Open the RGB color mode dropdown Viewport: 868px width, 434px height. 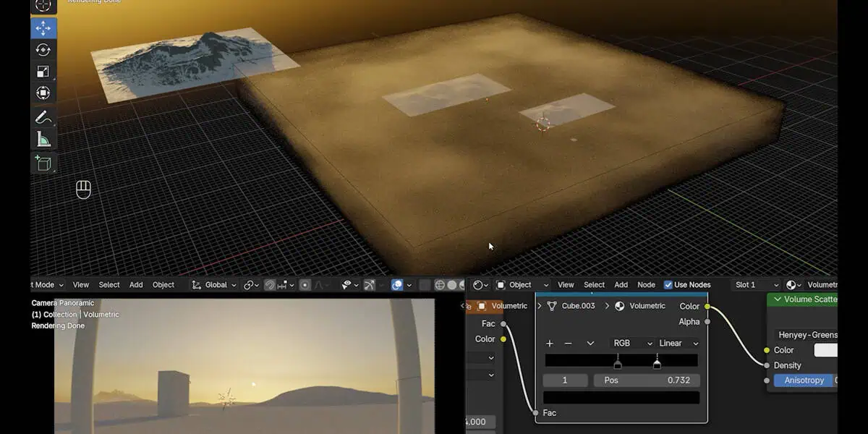pyautogui.click(x=633, y=344)
